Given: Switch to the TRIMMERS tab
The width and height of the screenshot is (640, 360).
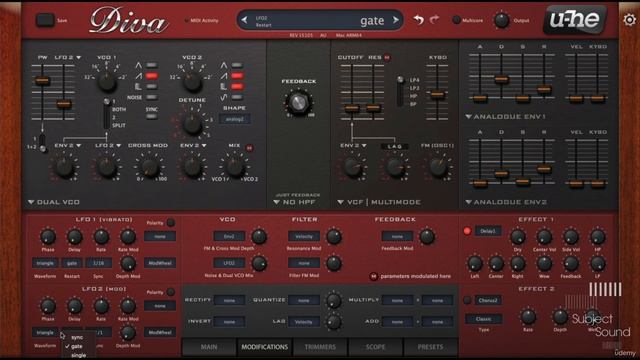Looking at the screenshot, I should 320,347.
